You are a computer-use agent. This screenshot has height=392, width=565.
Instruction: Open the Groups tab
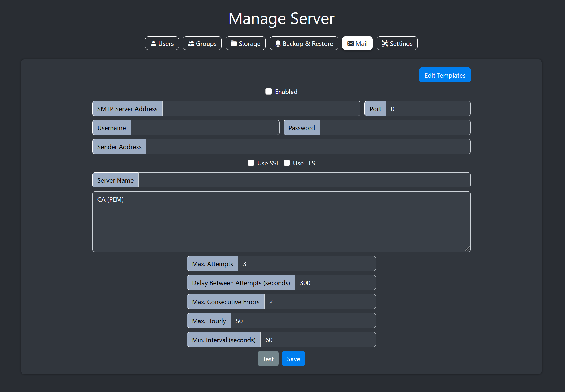click(202, 43)
